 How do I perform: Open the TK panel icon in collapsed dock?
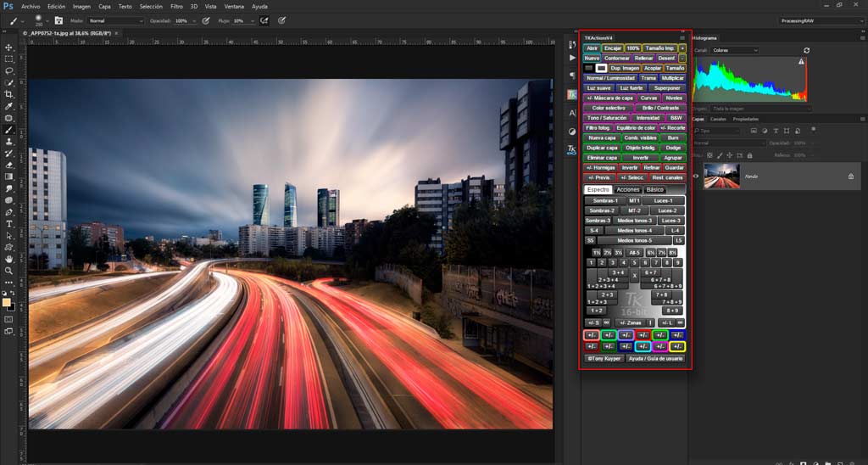[572, 95]
